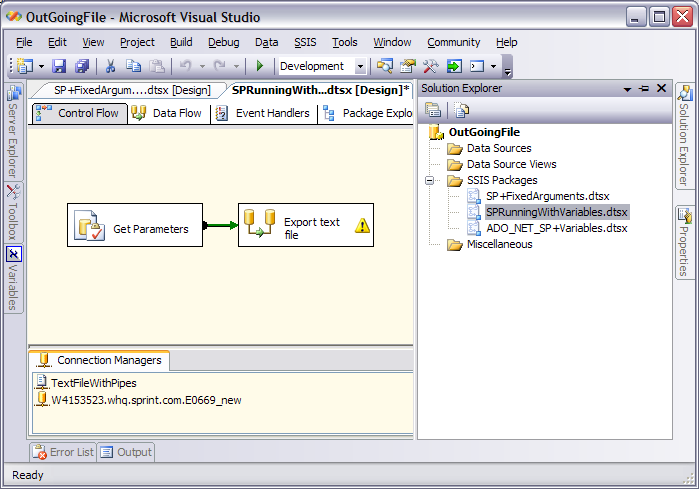
Task: Click the Cut scissors icon
Action: tap(110, 66)
